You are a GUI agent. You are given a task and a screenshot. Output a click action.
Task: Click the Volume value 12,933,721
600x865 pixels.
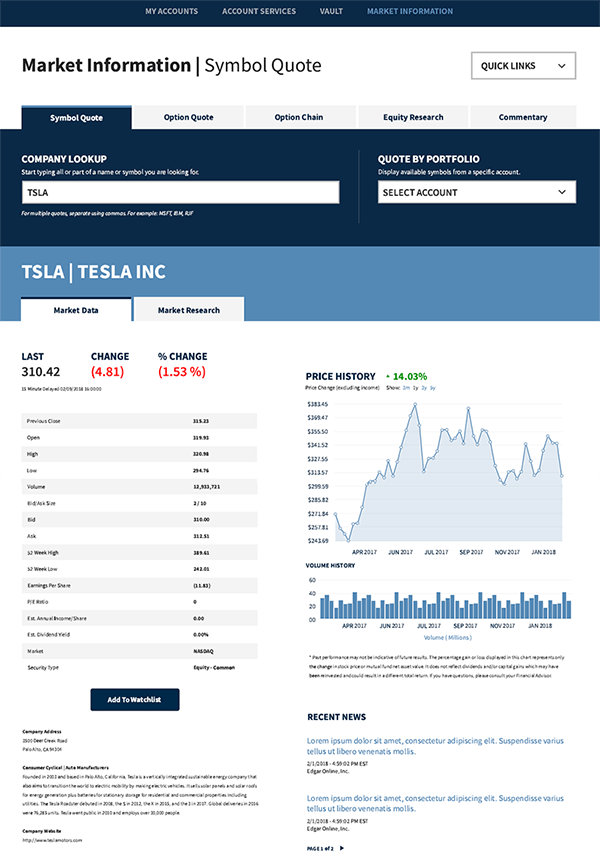[207, 487]
